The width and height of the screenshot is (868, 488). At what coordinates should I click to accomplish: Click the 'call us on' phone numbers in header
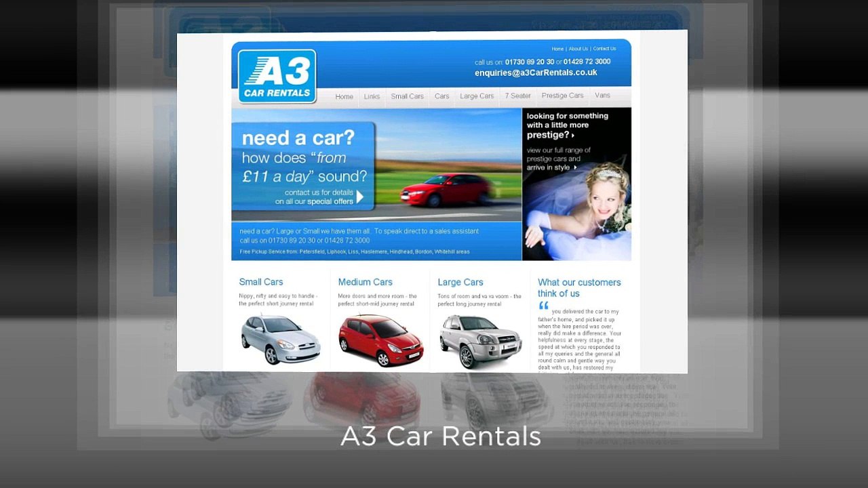(542, 62)
